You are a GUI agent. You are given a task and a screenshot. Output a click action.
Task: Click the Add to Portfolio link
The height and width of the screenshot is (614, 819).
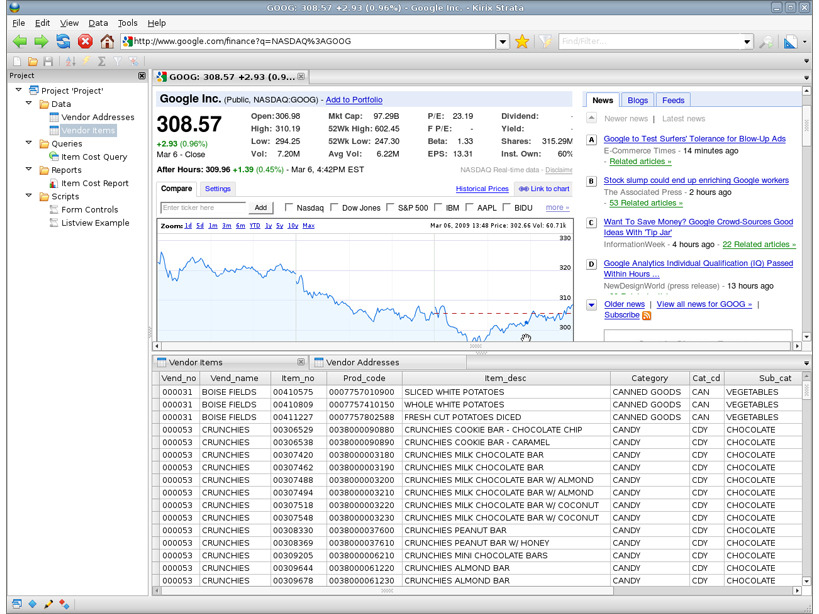coord(354,100)
